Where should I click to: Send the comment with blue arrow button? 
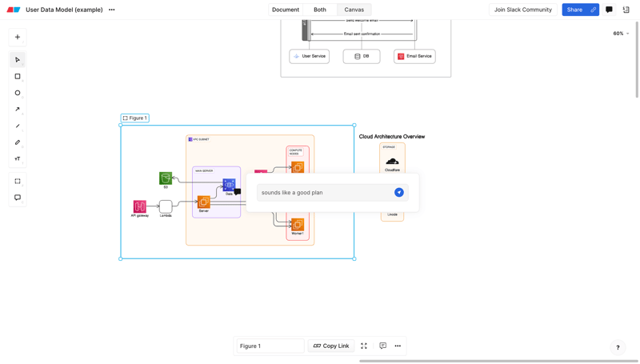click(398, 193)
